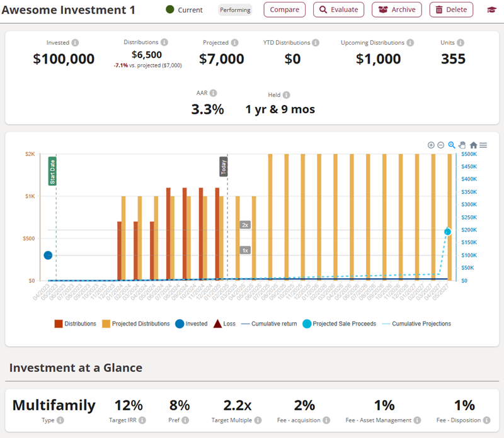Click the chart zoom out minus icon
Screen dimensions: 504x438
pos(441,145)
